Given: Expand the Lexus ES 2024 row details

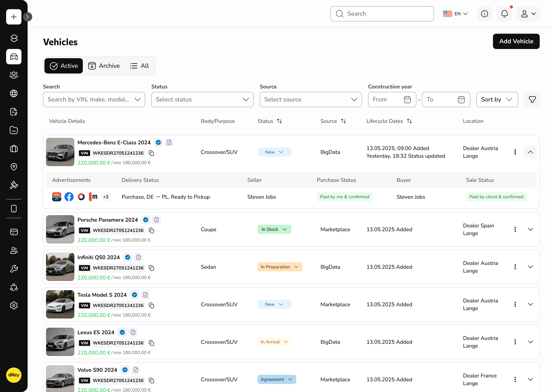Looking at the screenshot, I should point(531,342).
